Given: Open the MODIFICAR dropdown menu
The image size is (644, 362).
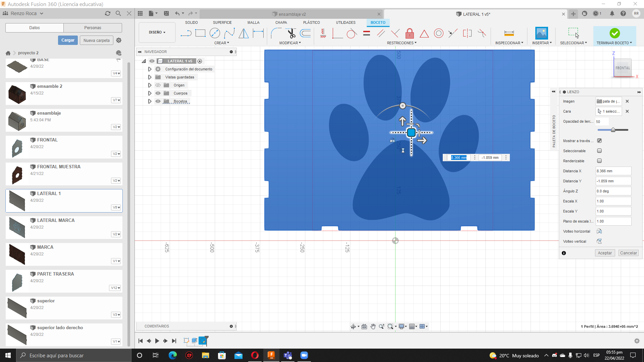Looking at the screenshot, I should point(290,43).
